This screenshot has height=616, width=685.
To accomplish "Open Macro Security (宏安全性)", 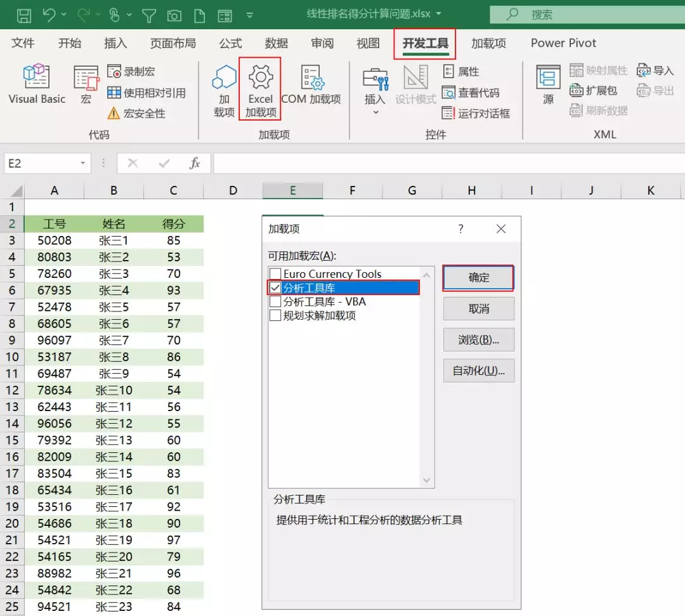I will click(136, 114).
